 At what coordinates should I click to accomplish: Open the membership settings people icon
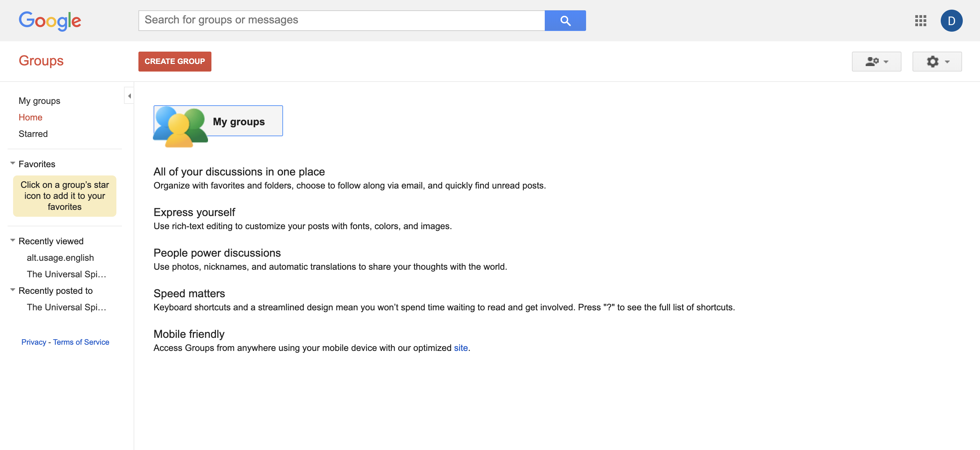[x=876, y=62]
